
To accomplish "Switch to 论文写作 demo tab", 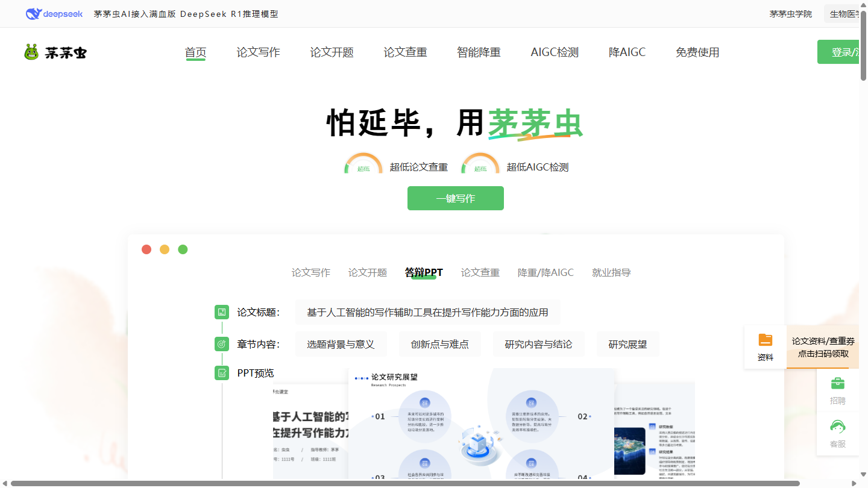I will [x=311, y=272].
